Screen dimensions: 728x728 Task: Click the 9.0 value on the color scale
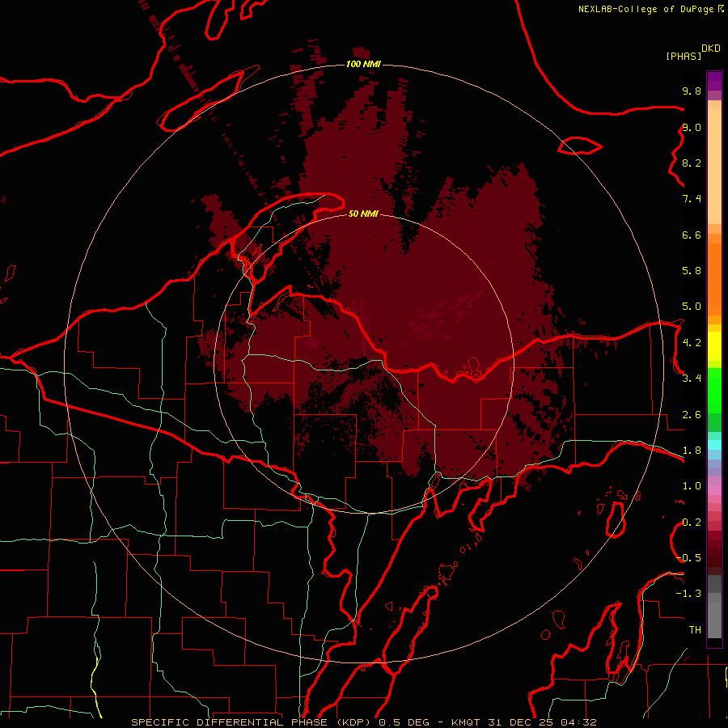click(x=692, y=127)
